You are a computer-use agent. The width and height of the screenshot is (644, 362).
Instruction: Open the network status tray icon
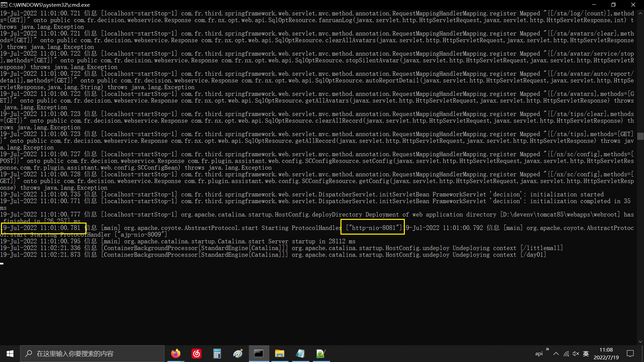point(567,354)
